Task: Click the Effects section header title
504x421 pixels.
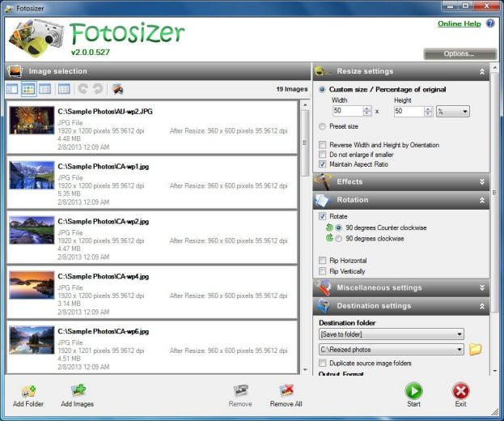Action: (349, 181)
